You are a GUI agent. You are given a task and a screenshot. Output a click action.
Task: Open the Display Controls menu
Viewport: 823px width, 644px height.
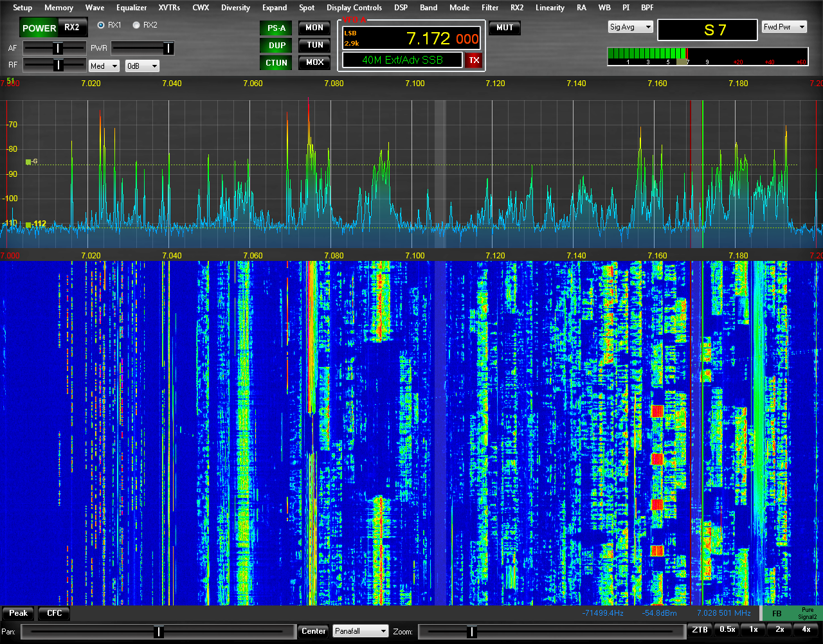[354, 8]
